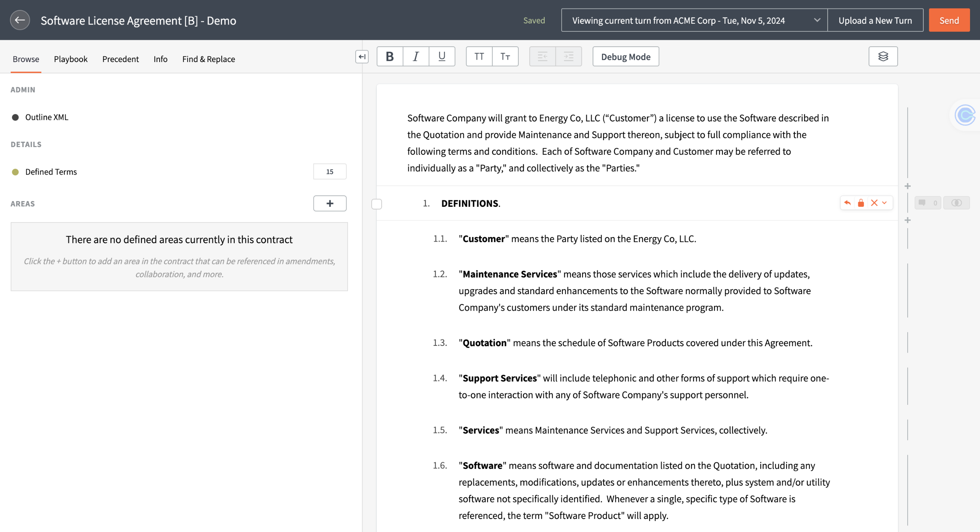Open the Find & Replace tab

[208, 59]
